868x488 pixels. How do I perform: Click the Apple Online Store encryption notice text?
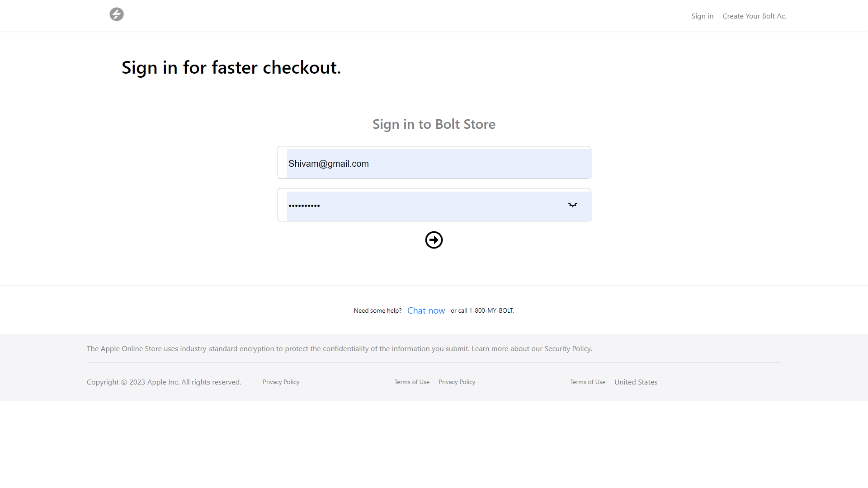(x=278, y=349)
